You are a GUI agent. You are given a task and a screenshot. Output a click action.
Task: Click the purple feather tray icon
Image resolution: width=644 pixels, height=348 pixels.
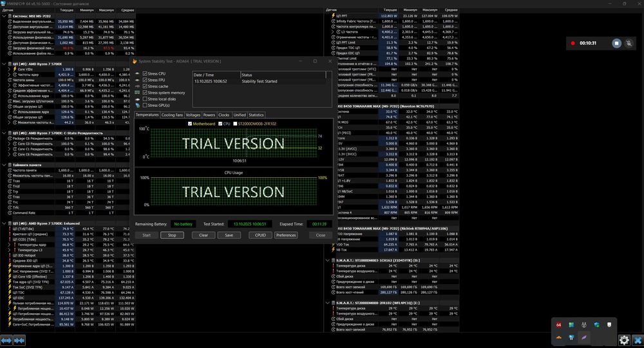pyautogui.click(x=584, y=337)
